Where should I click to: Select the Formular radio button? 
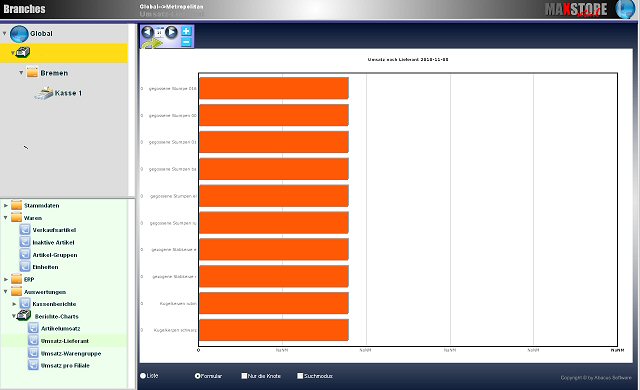pyautogui.click(x=198, y=376)
